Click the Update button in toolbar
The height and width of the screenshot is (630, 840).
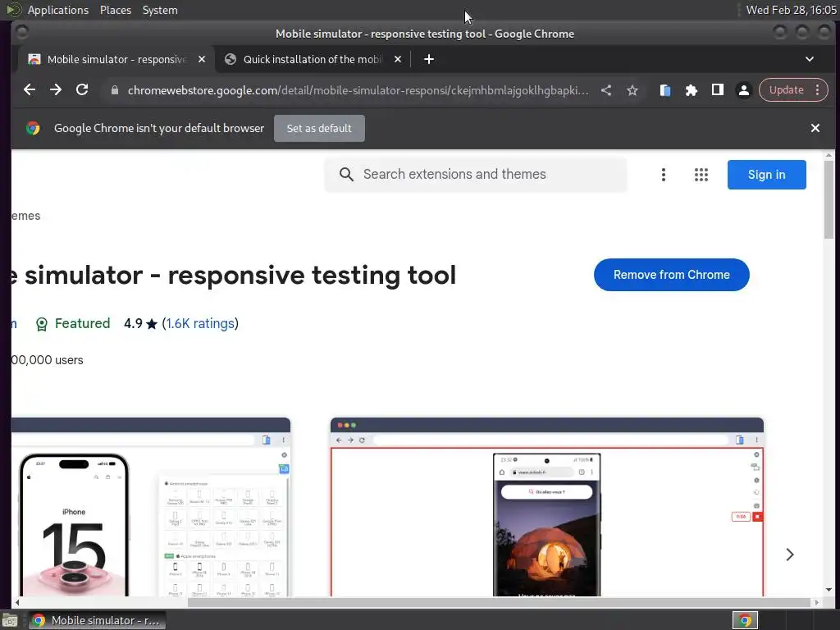[x=786, y=90]
